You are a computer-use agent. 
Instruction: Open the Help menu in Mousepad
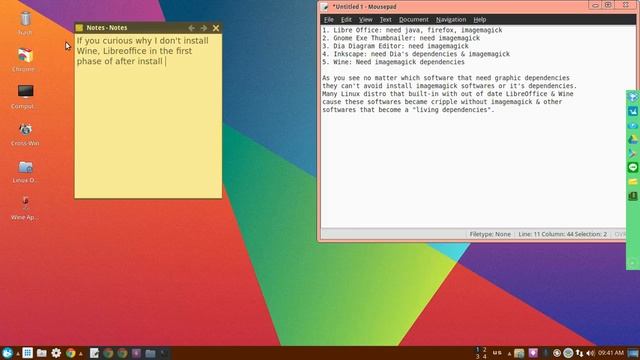[x=480, y=20]
